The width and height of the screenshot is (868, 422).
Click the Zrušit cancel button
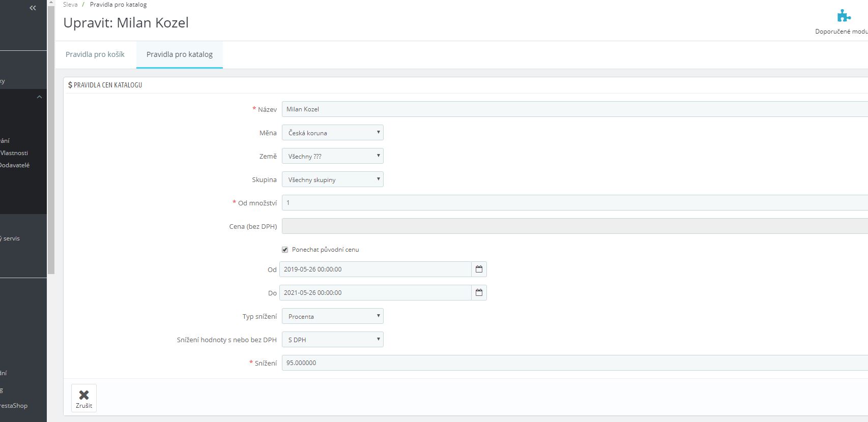(84, 398)
